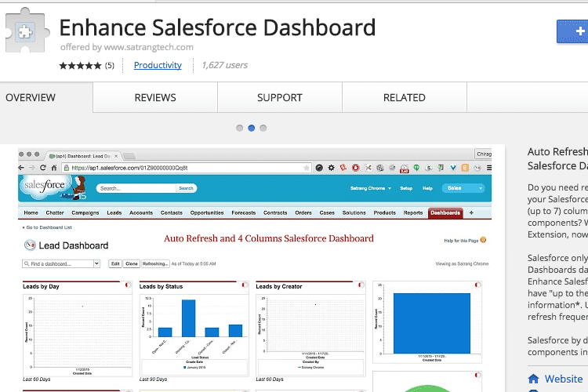Click the Leads by Day chart
The image size is (588, 392).
(78, 335)
